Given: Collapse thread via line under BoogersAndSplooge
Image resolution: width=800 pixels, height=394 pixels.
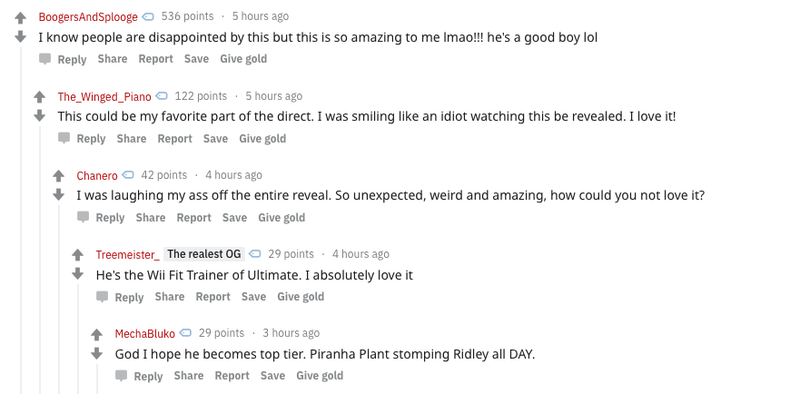Looking at the screenshot, I should click(21, 219).
